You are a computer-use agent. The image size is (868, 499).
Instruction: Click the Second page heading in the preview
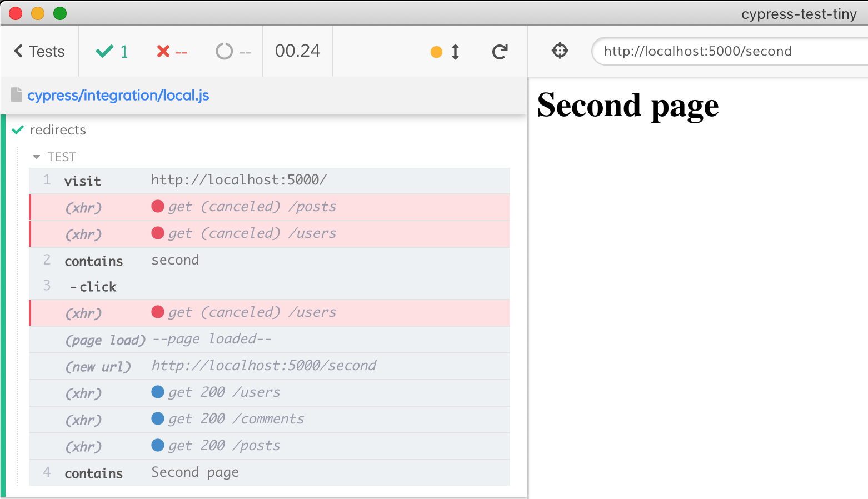627,106
